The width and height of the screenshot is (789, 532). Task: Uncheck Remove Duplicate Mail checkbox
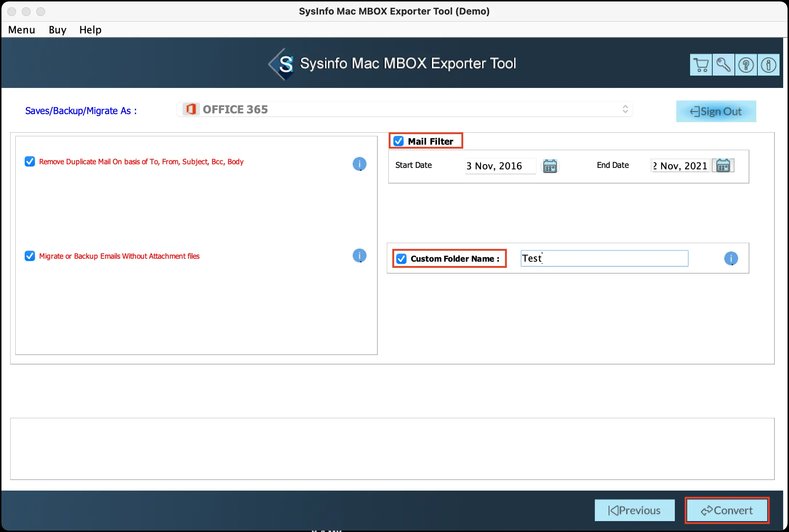pos(30,161)
